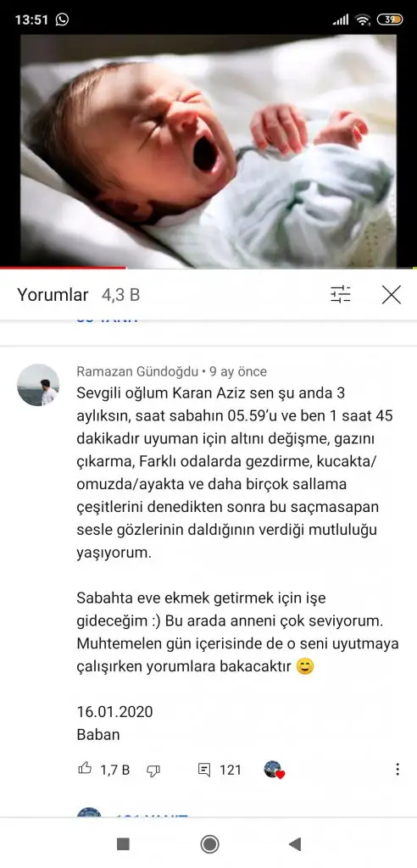Tap the Android home button
Image resolution: width=417 pixels, height=868 pixels.
(x=209, y=844)
